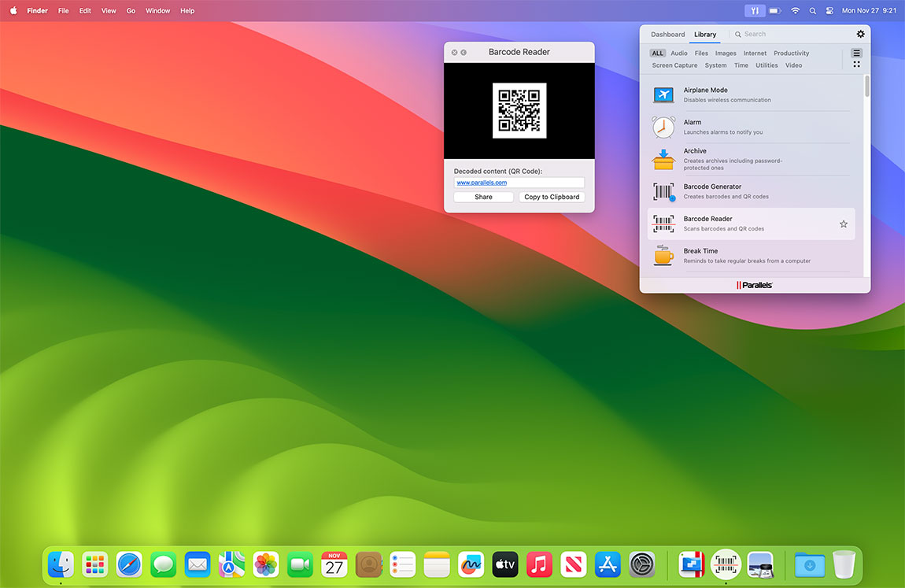Open Launchpad from the Dock
Screen dimensions: 905x588
(x=94, y=564)
